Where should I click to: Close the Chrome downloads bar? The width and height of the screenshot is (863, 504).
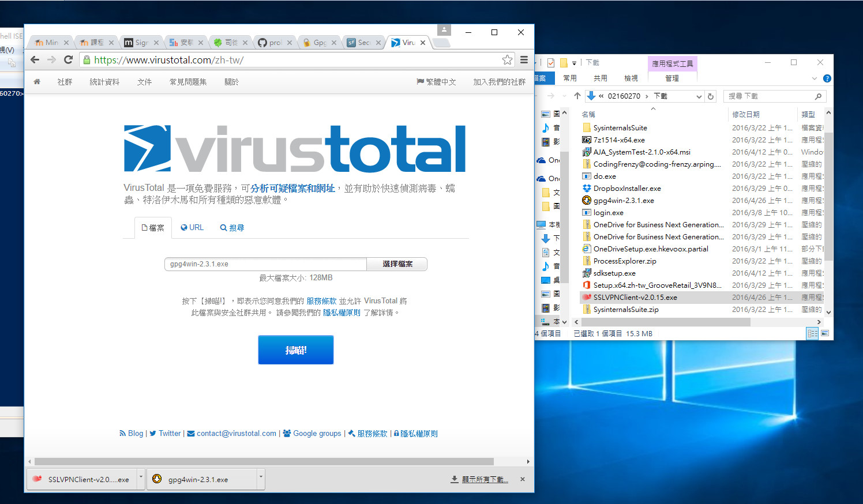tap(523, 479)
